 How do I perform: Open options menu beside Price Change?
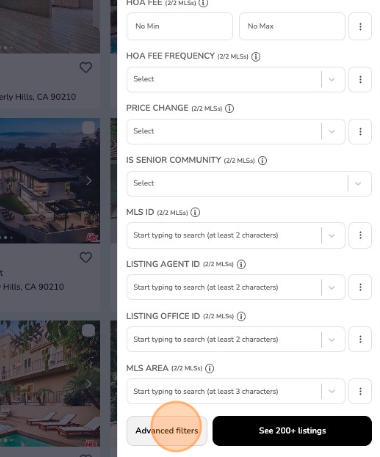tap(360, 131)
